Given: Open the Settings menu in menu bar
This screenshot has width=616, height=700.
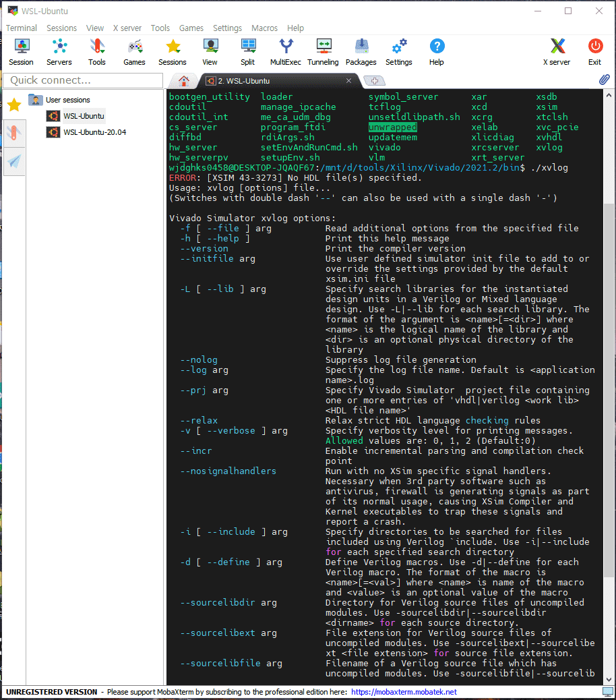Looking at the screenshot, I should pos(228,28).
